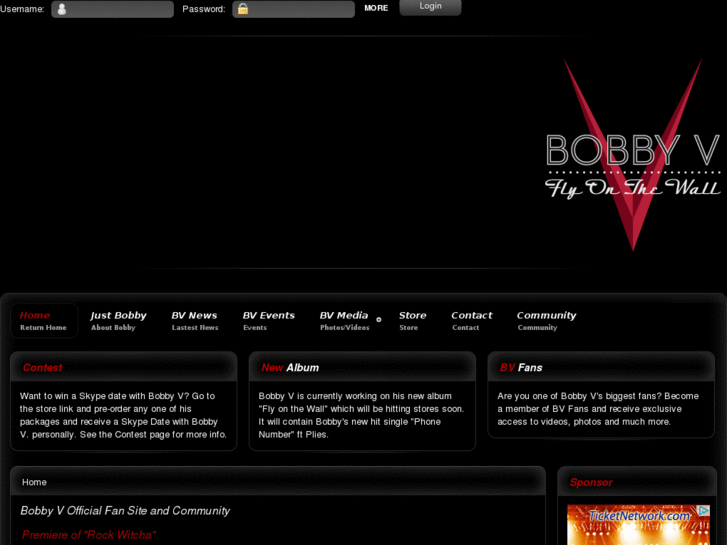The image size is (727, 545).
Task: Go to the Home menu item
Action: click(x=44, y=321)
